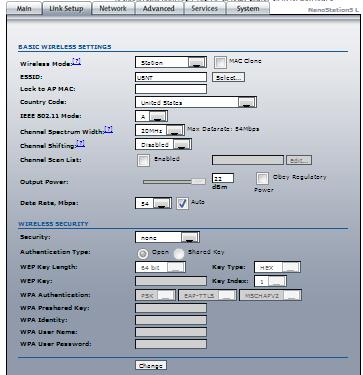The height and width of the screenshot is (375, 363).
Task: Open Channel Spectrum Width dropdown
Action: 160,130
